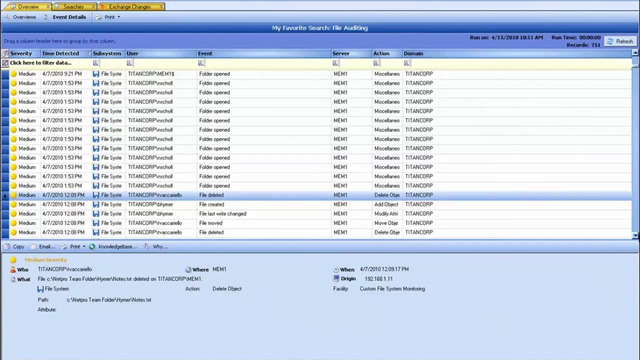Click the filter icon under the Subsystem column
The height and width of the screenshot is (360, 640).
click(96, 63)
